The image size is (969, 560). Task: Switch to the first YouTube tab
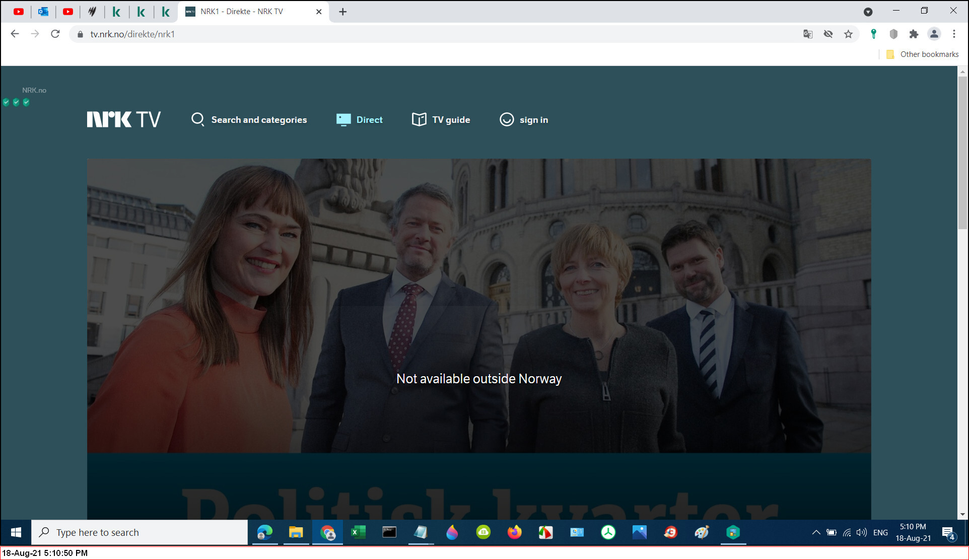point(19,12)
